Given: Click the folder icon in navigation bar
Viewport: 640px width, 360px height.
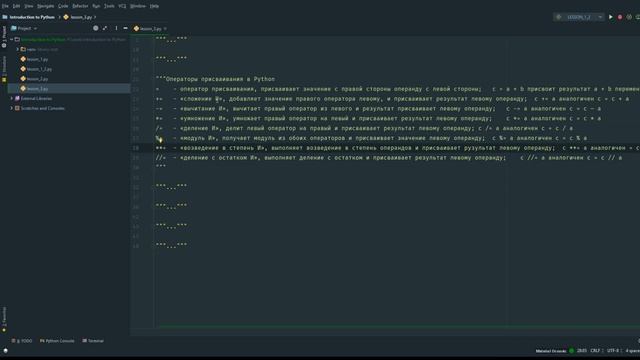Looking at the screenshot, I should (x=5, y=17).
